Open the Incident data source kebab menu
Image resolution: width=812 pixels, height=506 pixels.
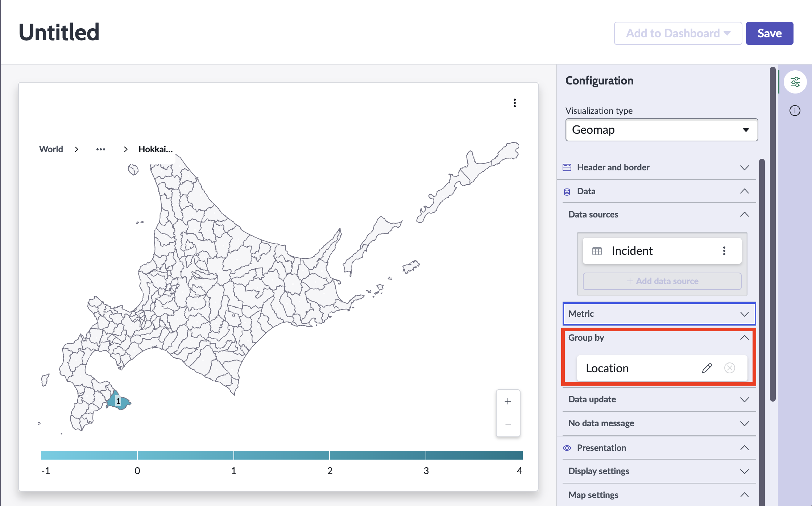click(x=725, y=250)
